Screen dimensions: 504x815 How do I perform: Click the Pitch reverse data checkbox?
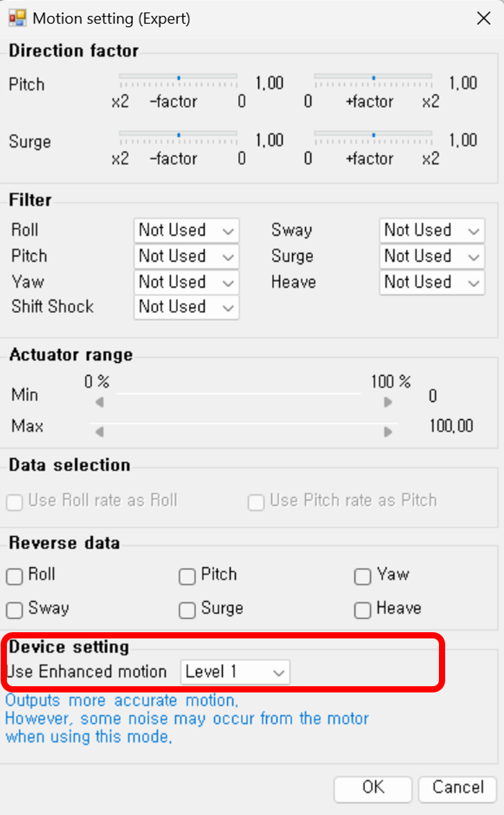point(187,576)
